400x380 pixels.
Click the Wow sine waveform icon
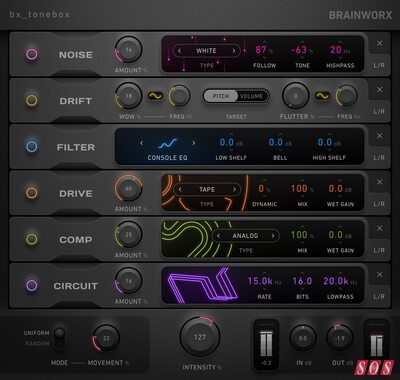click(x=155, y=96)
